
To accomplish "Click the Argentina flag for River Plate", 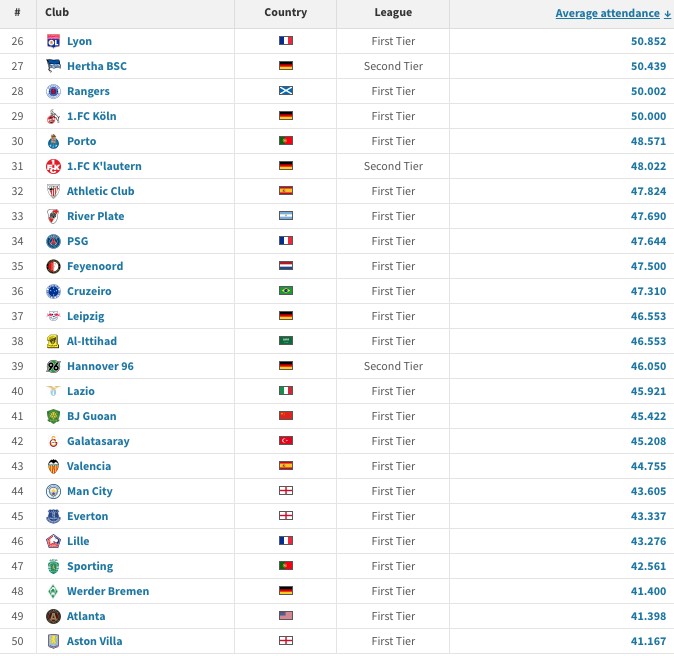I will pyautogui.click(x=285, y=216).
